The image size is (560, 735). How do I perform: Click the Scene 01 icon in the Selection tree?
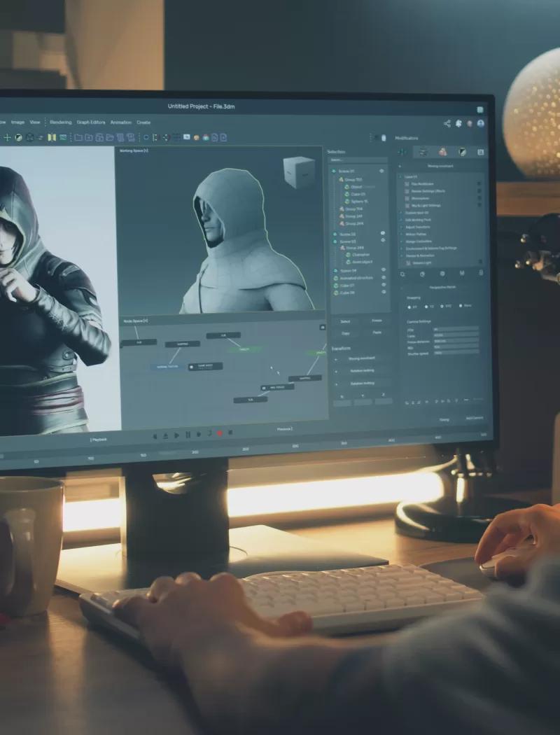[334, 171]
